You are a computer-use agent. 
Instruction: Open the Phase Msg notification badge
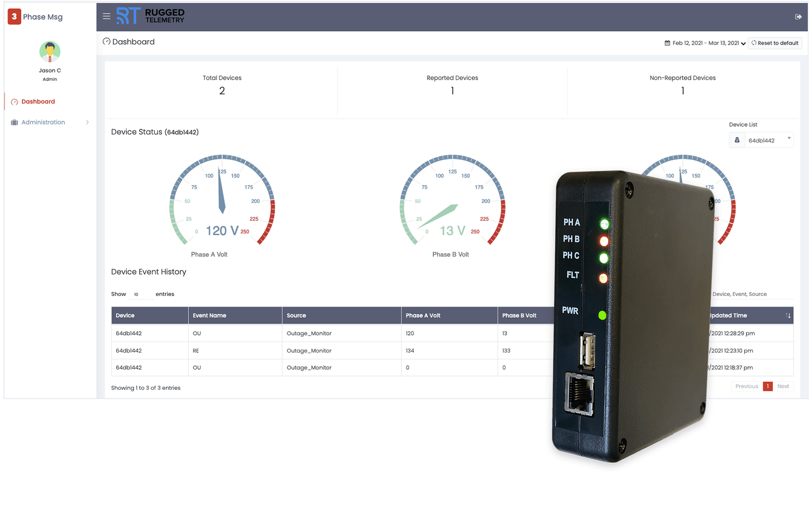coord(14,17)
